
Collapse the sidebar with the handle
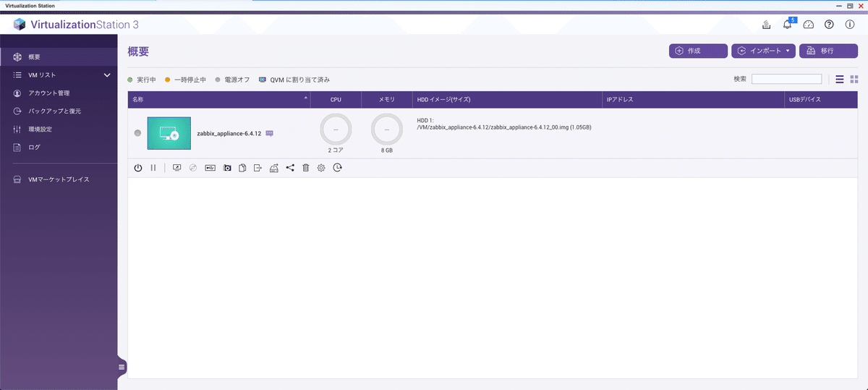point(122,367)
